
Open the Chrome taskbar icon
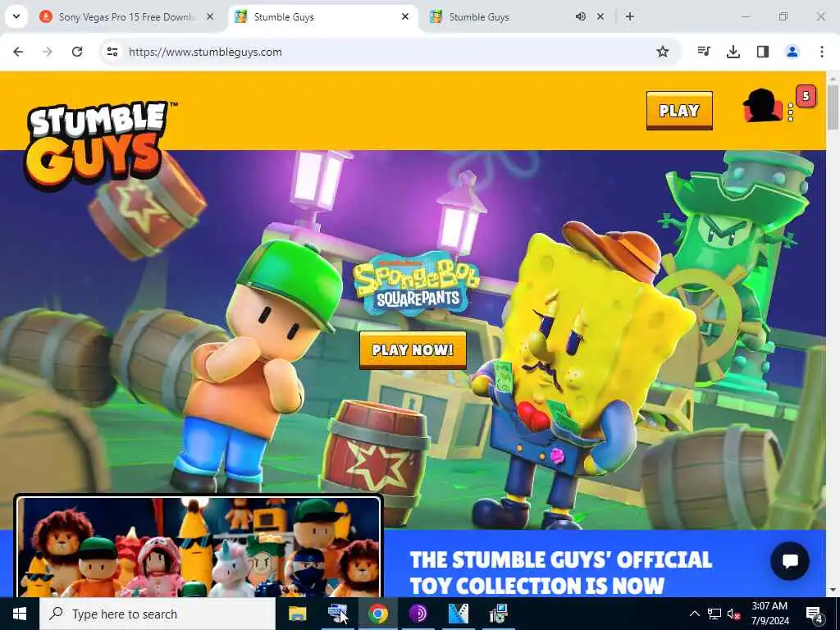point(377,614)
